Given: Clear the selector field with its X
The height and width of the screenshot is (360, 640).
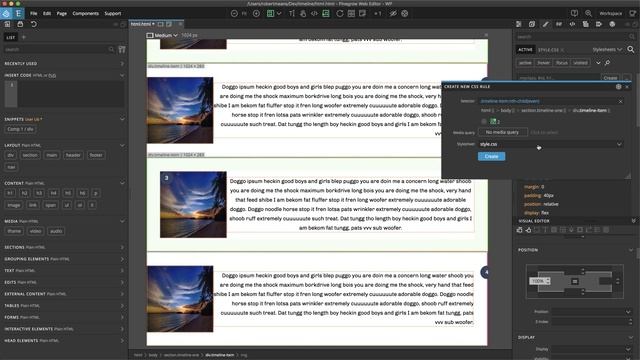Looking at the screenshot, I should pos(620,101).
